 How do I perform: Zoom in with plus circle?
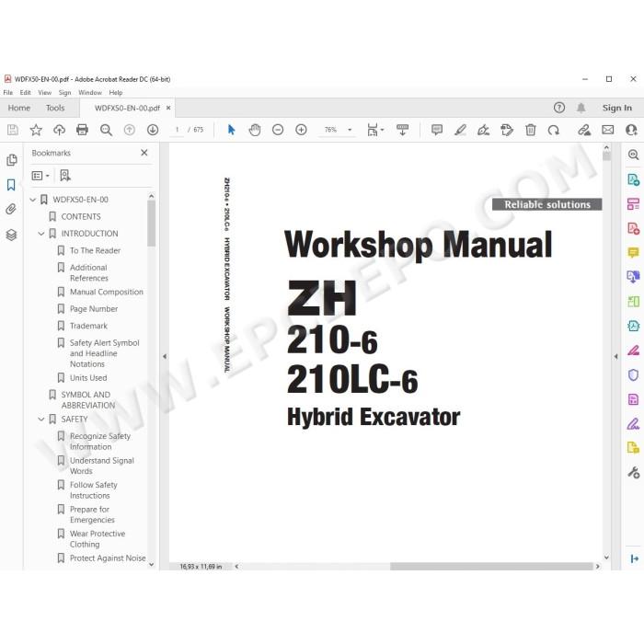point(301,131)
